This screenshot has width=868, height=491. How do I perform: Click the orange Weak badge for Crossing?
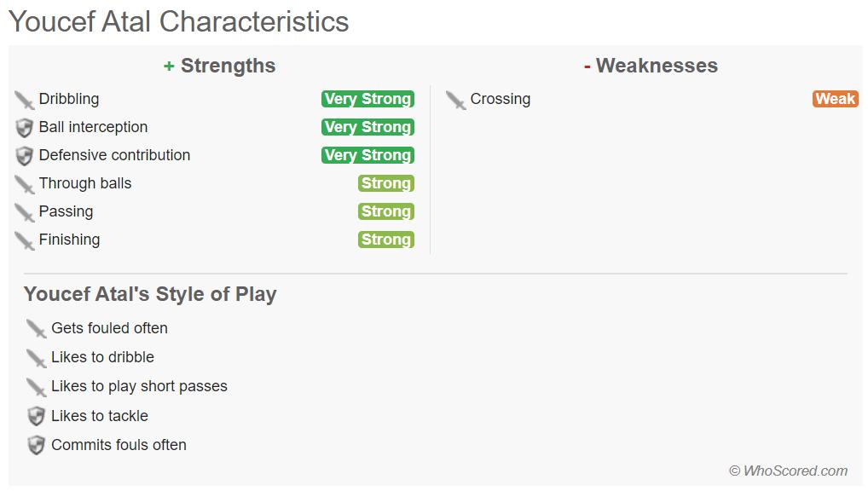tap(835, 99)
